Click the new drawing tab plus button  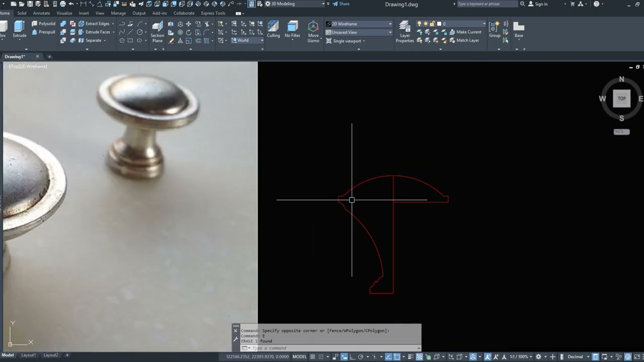pos(49,57)
